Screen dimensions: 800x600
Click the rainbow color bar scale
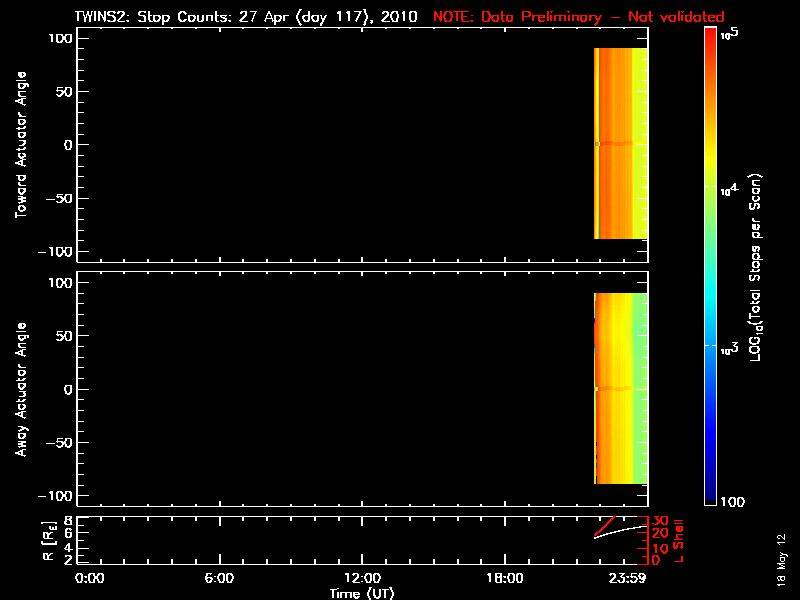pyautogui.click(x=711, y=266)
